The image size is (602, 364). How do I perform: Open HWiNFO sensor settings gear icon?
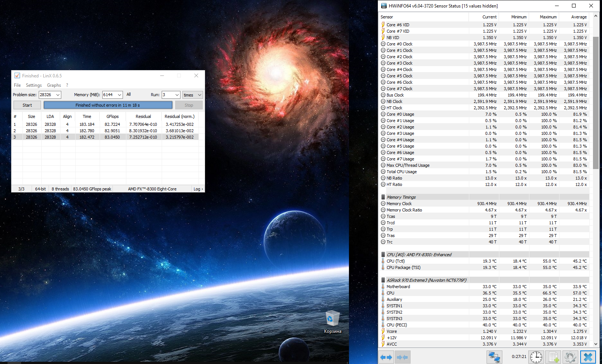tap(570, 357)
